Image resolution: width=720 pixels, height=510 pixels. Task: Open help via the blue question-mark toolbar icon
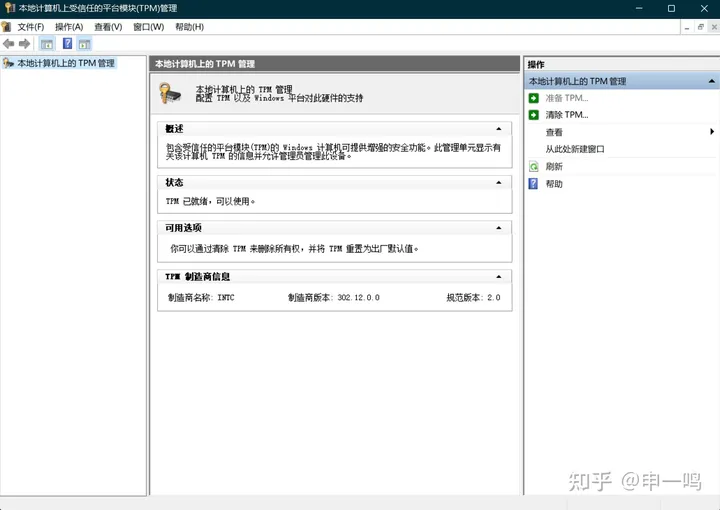click(x=68, y=44)
